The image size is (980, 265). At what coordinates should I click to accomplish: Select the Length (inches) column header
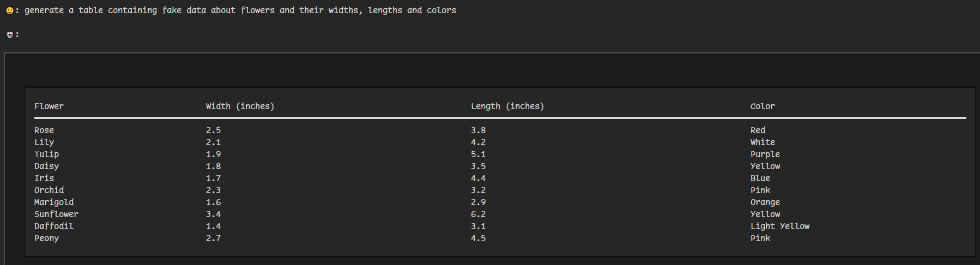click(507, 106)
